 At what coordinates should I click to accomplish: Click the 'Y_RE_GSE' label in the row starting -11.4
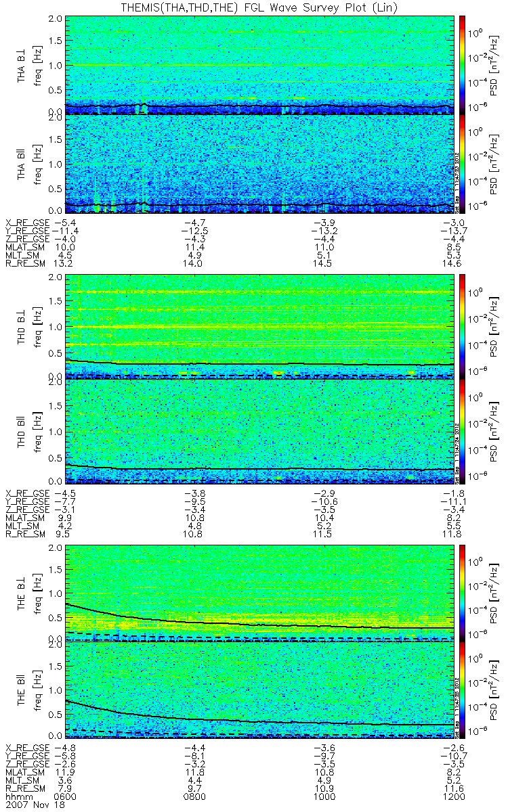coord(27,231)
